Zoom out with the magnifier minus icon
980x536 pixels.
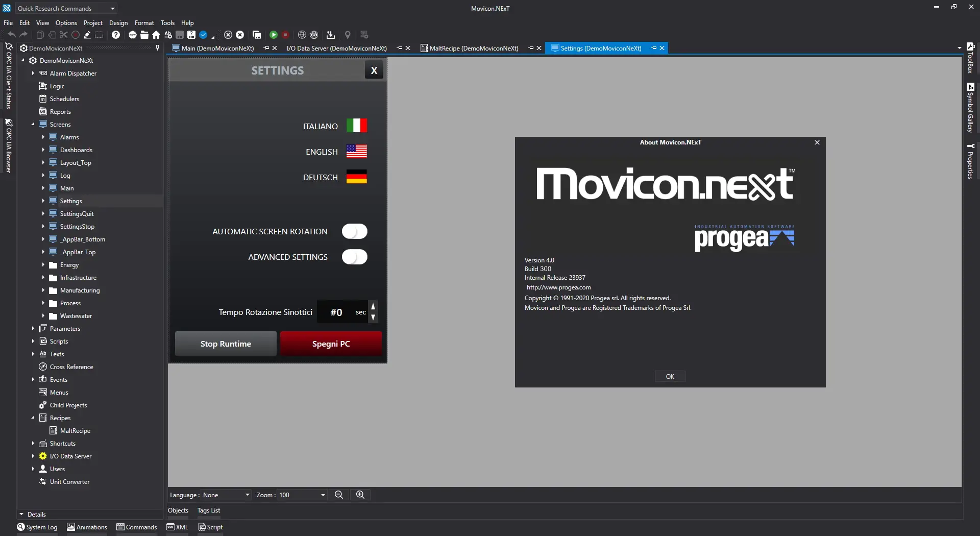[338, 495]
